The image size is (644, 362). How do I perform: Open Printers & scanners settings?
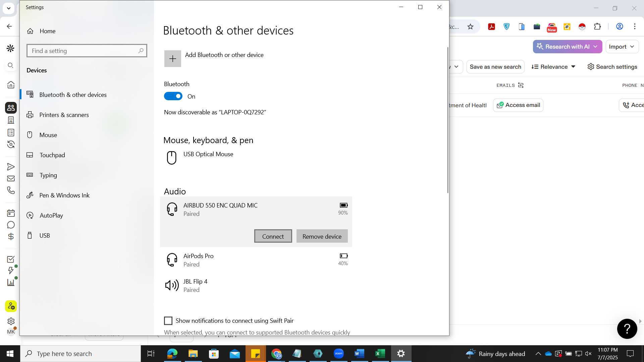click(x=64, y=115)
